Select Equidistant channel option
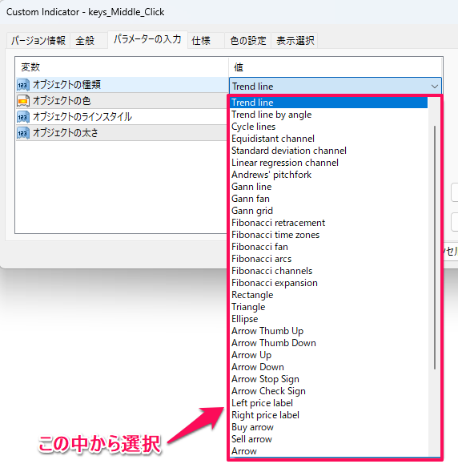 328,139
